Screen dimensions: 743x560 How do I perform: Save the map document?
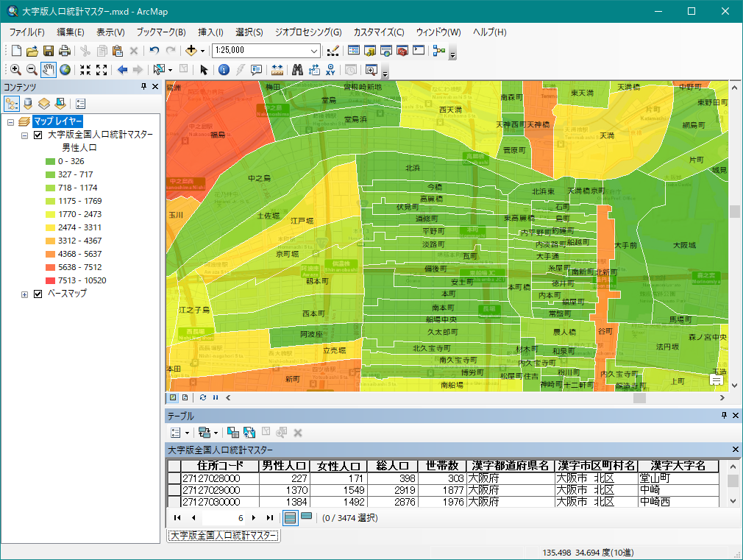49,50
